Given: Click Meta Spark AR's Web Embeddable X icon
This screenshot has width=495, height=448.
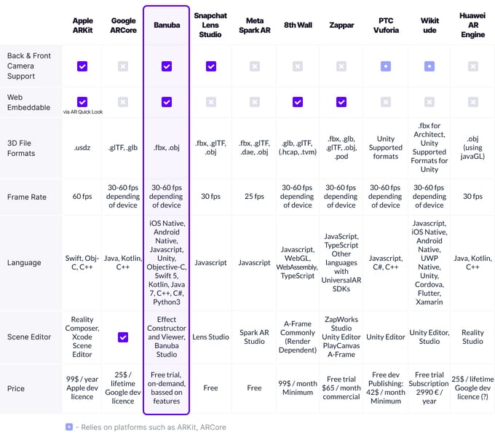Looking at the screenshot, I should click(254, 102).
